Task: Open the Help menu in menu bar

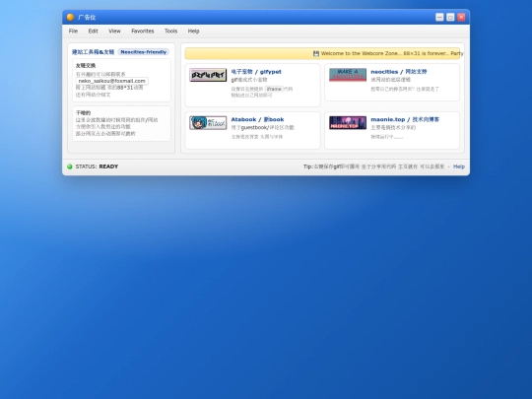Action: [x=193, y=31]
